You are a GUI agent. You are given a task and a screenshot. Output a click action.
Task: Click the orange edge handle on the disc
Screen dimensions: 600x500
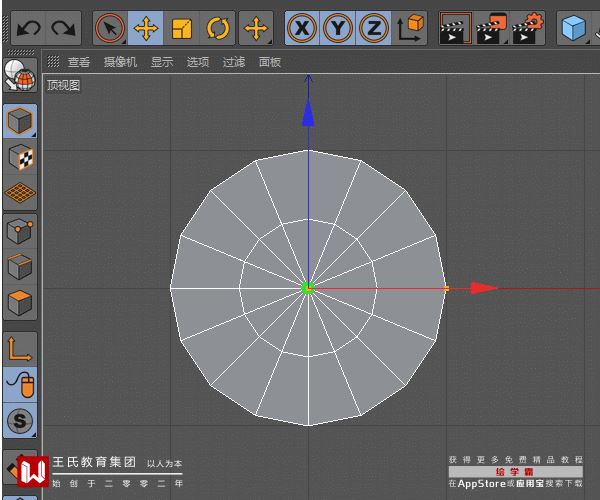tap(446, 288)
